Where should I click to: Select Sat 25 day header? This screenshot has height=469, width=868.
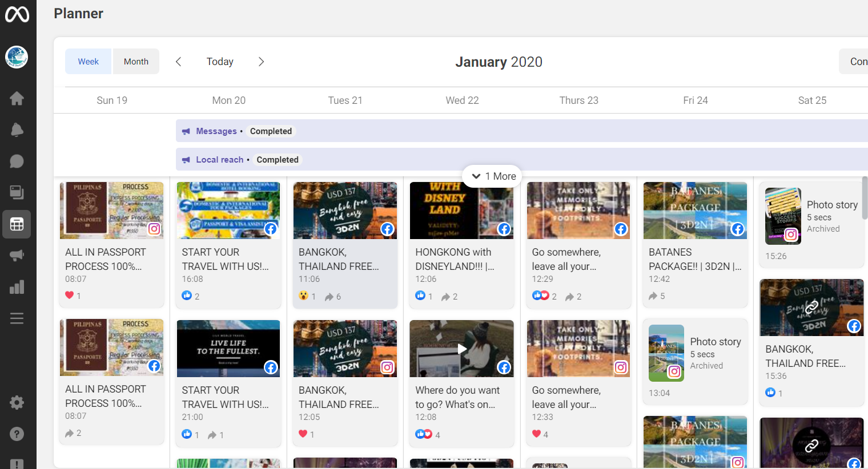click(812, 100)
